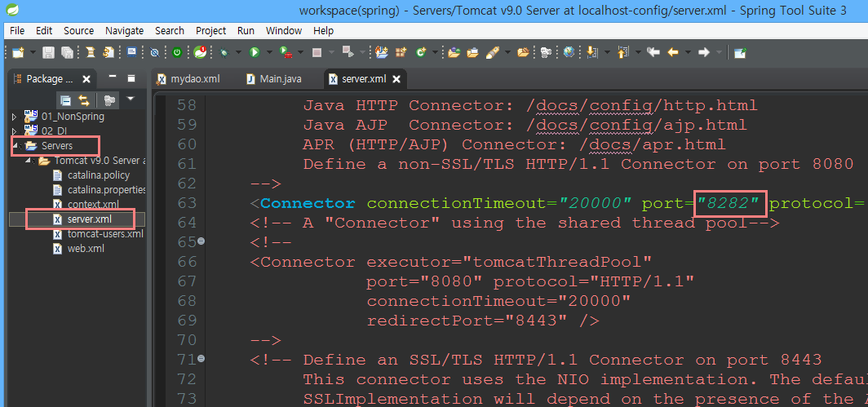868x407 pixels.
Task: Click the blue console monitor toolbar icon
Action: [x=132, y=52]
